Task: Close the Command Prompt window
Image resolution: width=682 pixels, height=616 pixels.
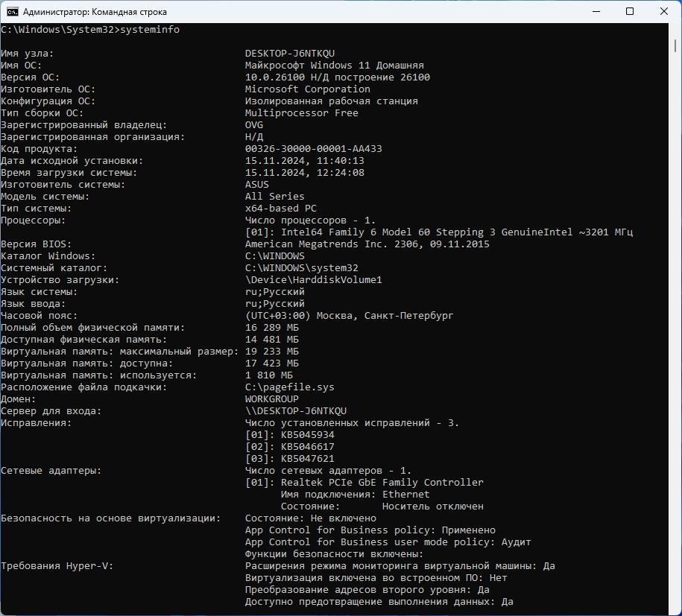Action: pyautogui.click(x=663, y=11)
